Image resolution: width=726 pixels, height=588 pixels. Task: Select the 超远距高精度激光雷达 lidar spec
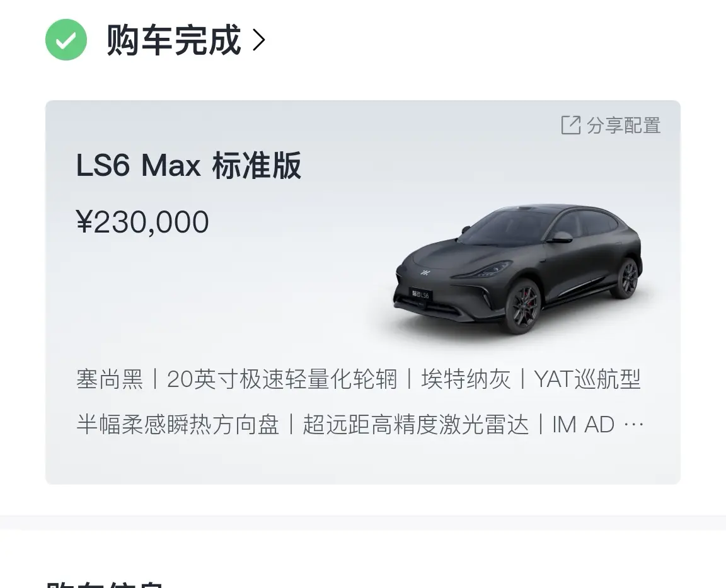pyautogui.click(x=415, y=424)
